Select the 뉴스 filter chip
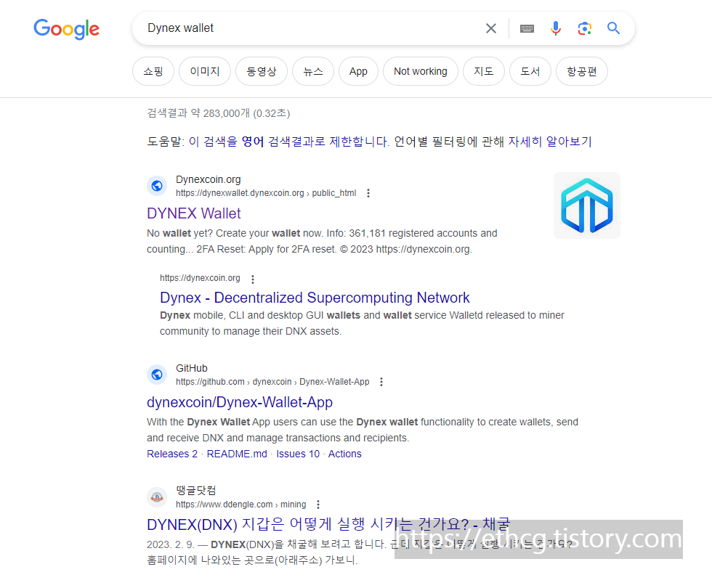This screenshot has height=588, width=712. [x=313, y=71]
